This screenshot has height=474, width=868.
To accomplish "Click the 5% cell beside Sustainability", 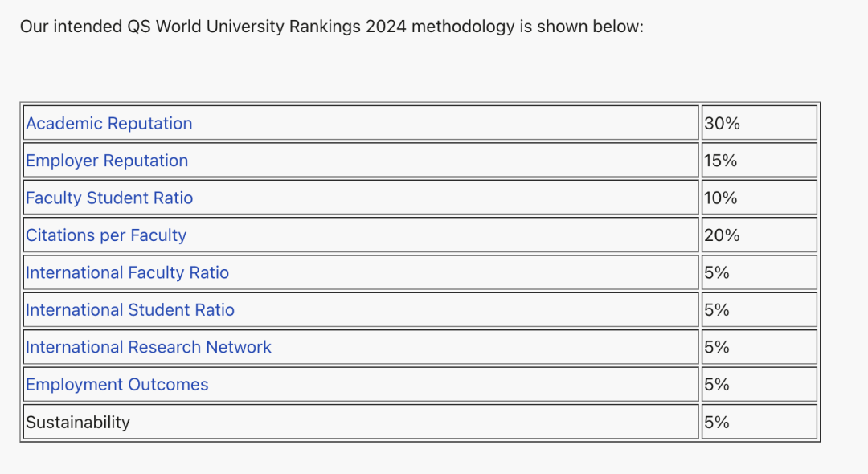I will point(759,422).
